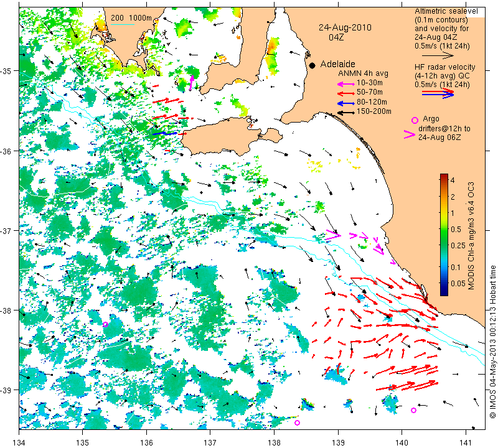Click the Argo float marker near 135.4E 38.2S

105,325
